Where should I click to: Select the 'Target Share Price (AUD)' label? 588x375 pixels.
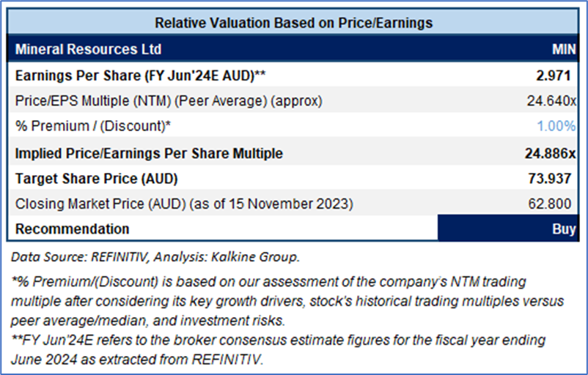tap(96, 179)
